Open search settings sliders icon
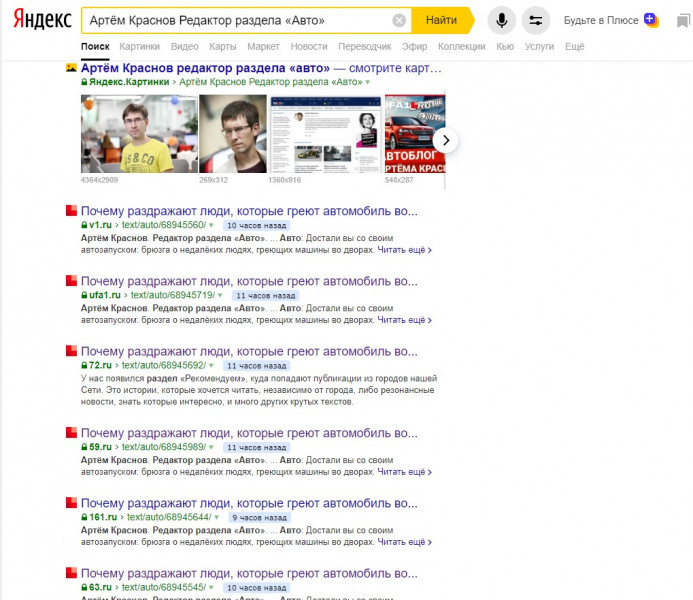 [x=536, y=20]
